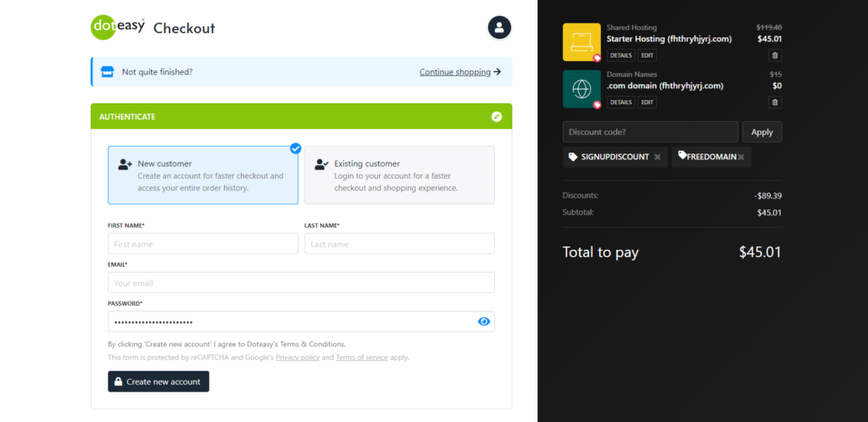Click the lock icon on Create new account
Viewport: 868px width, 422px height.
pyautogui.click(x=118, y=381)
